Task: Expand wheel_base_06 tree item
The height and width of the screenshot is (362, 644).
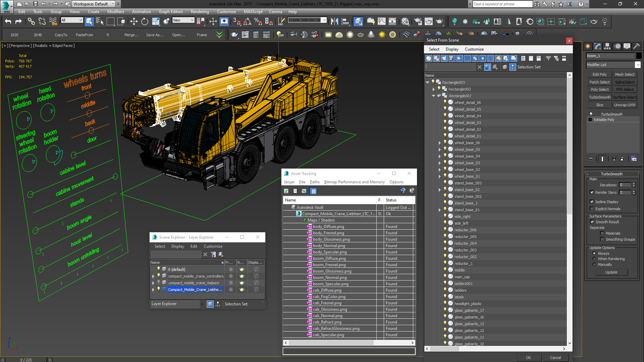Action: pos(440,143)
